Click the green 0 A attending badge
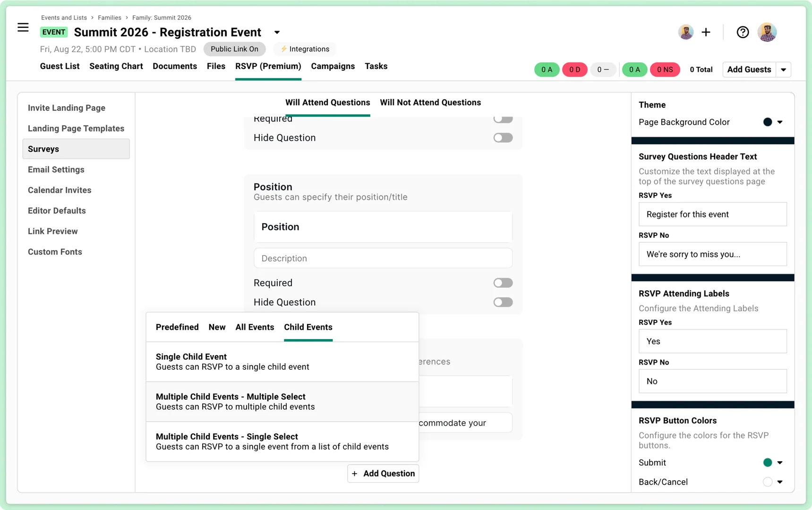Screen dimensions: 812x510 547,69
